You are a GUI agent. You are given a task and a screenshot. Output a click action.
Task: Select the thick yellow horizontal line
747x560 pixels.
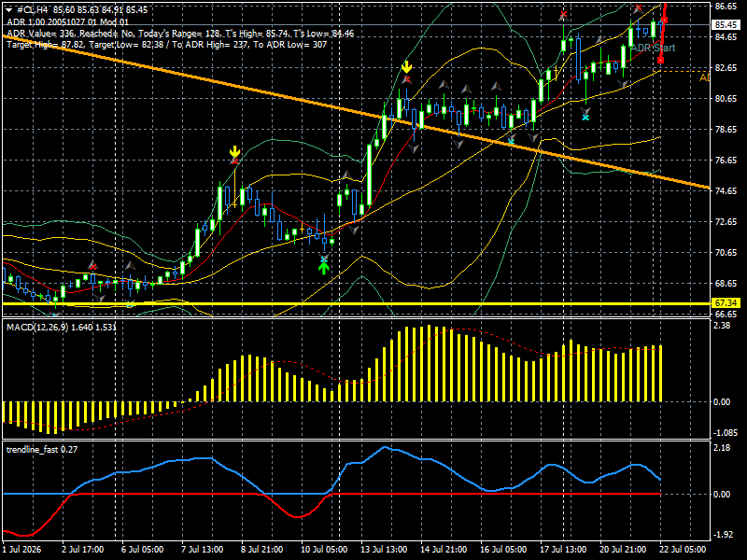pyautogui.click(x=357, y=303)
